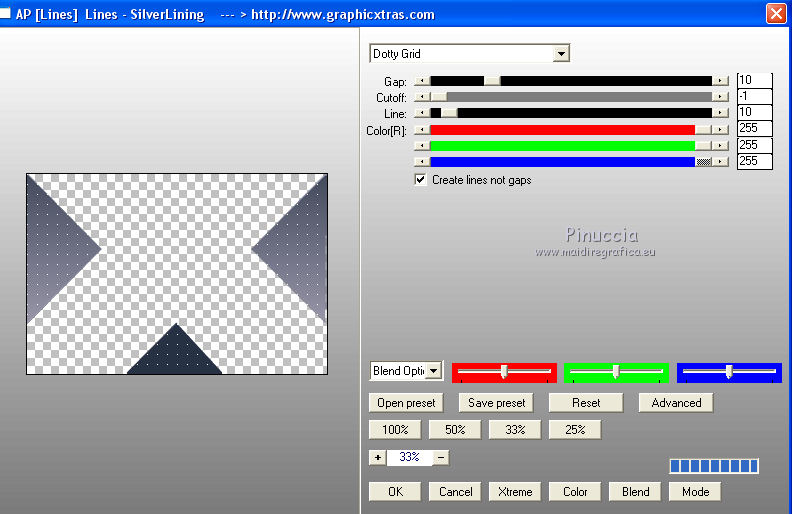This screenshot has height=514, width=792.
Task: Set preview zoom to 25%
Action: (x=575, y=430)
